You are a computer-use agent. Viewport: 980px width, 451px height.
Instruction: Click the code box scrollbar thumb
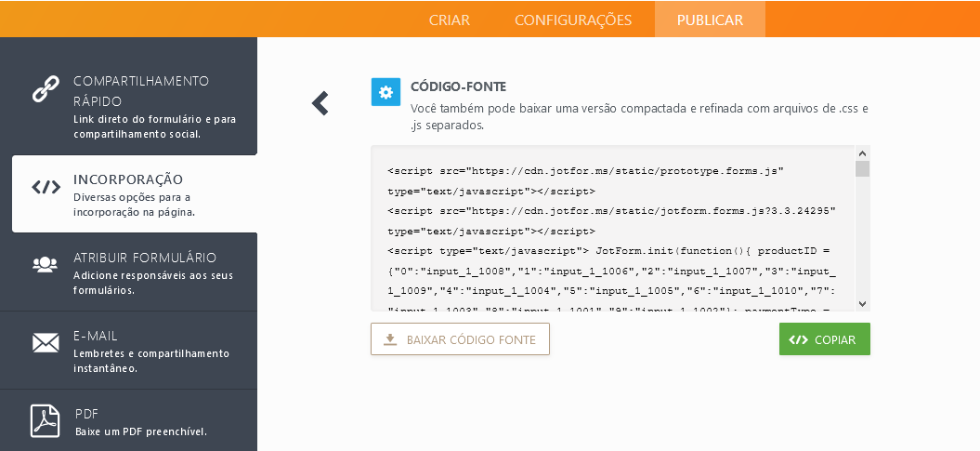[862, 169]
